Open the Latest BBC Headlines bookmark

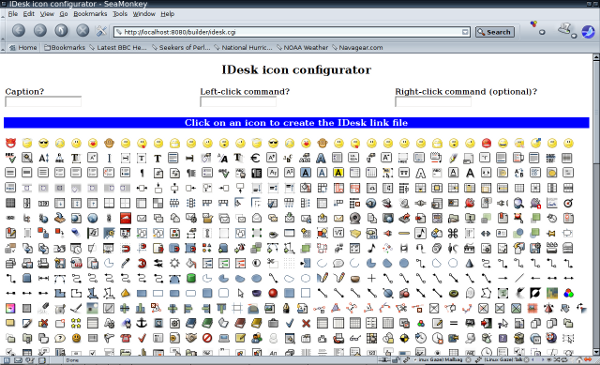[118, 47]
